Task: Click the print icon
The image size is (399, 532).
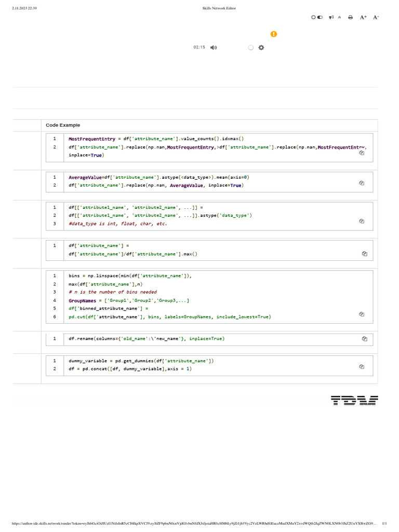Action: (x=350, y=17)
